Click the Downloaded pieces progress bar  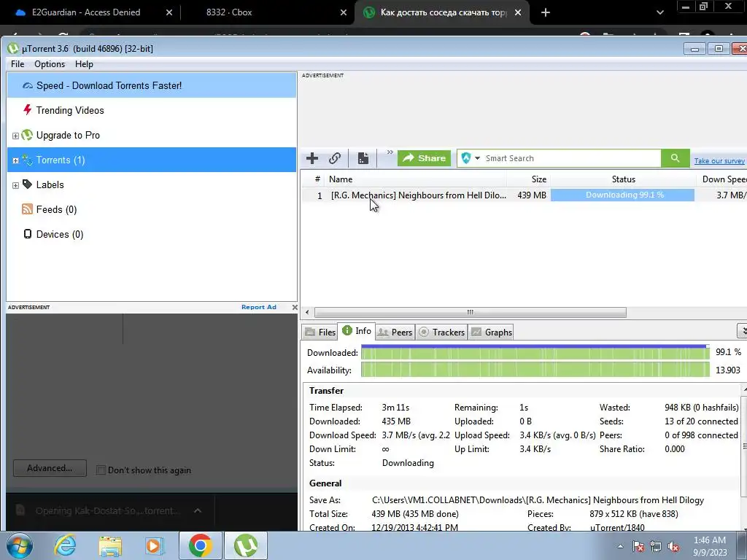[x=535, y=353]
